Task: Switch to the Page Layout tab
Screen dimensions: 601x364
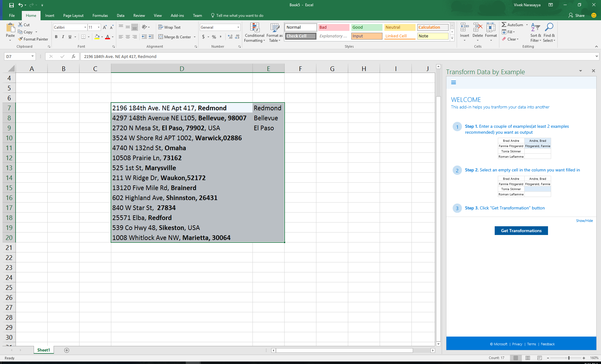Action: pyautogui.click(x=73, y=16)
